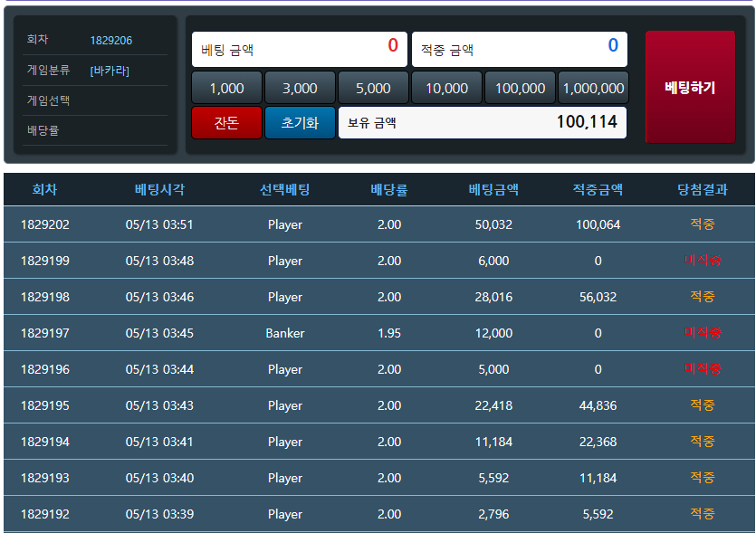
Task: Select the 100,000 amount button
Action: [x=520, y=88]
